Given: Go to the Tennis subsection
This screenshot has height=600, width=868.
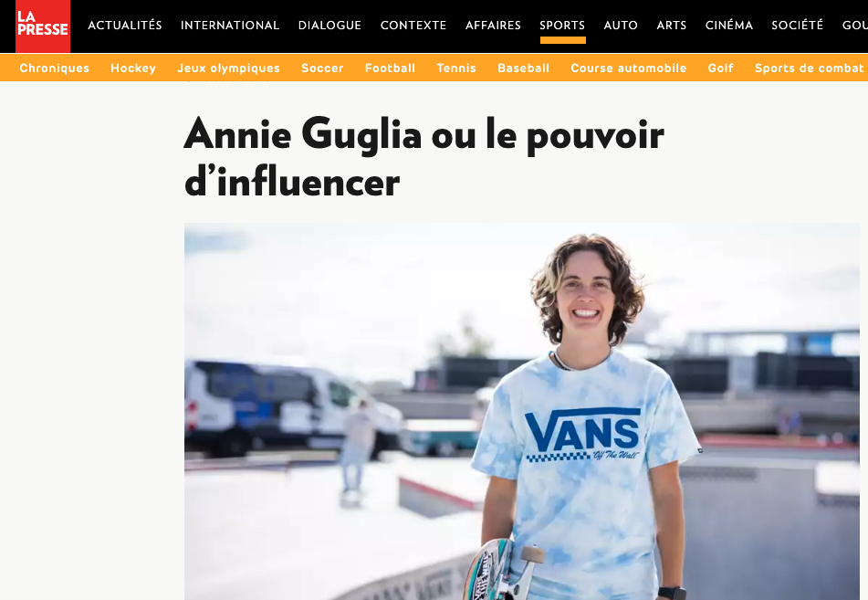Looking at the screenshot, I should (456, 68).
